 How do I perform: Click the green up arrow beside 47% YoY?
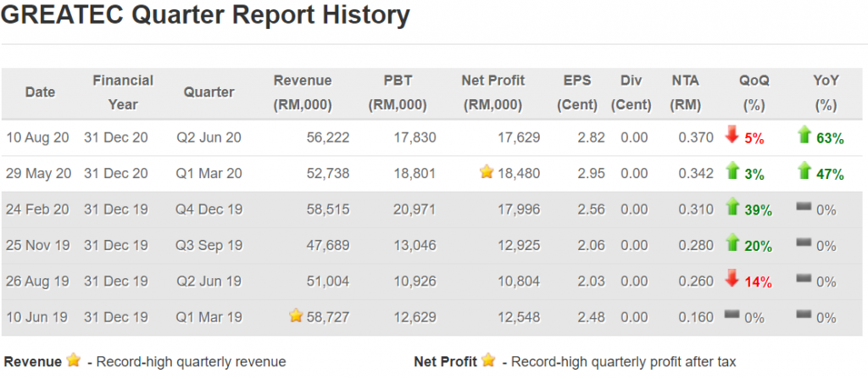click(804, 172)
